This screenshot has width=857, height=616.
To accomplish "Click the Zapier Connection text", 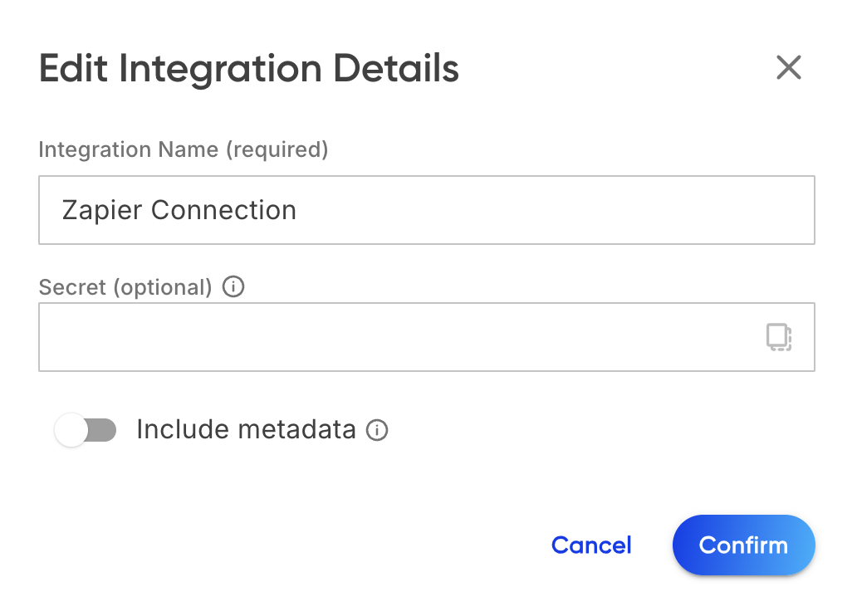I will click(179, 210).
